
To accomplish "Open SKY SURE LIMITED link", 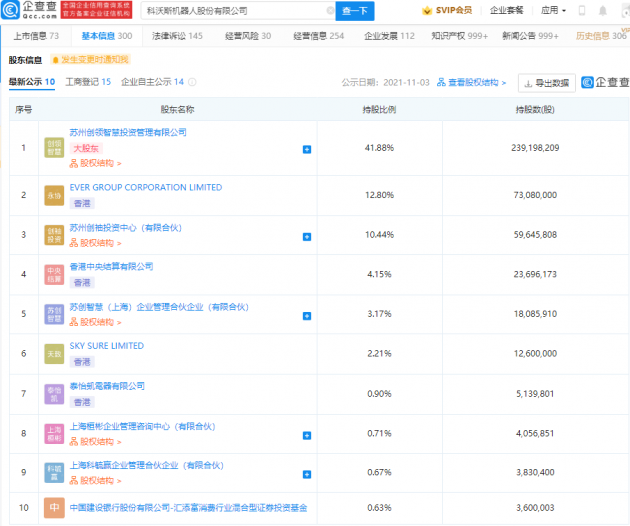I will [106, 346].
